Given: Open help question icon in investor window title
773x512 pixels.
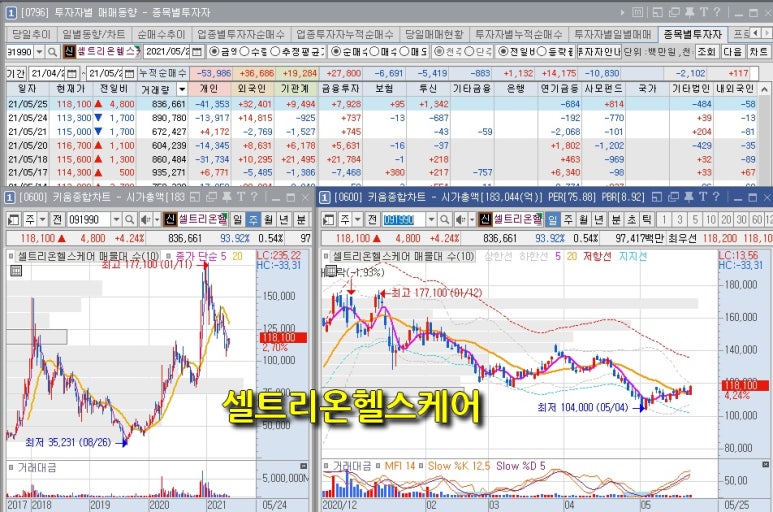Looking at the screenshot, I should pyautogui.click(x=717, y=12).
